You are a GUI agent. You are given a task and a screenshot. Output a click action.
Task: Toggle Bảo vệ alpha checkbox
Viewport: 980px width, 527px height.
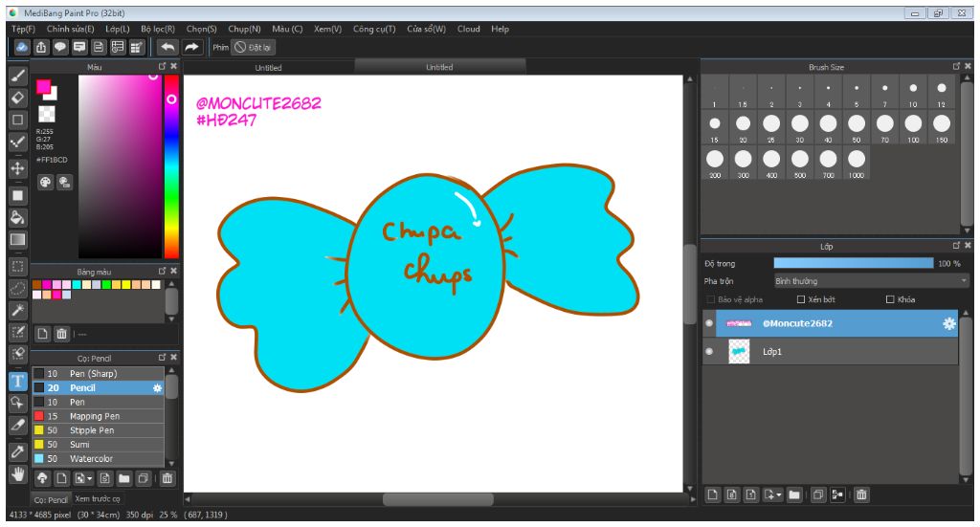tap(710, 299)
